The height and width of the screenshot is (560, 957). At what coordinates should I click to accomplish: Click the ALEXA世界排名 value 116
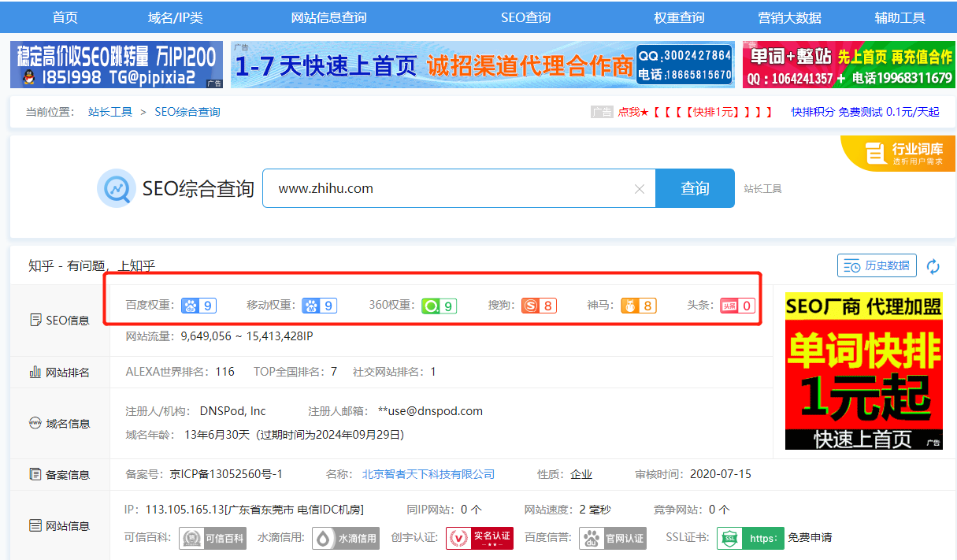[224, 372]
